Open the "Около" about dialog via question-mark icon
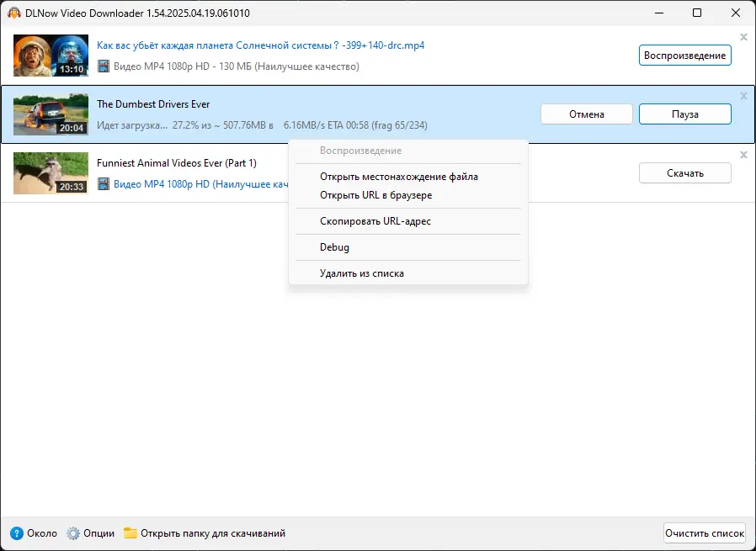The image size is (756, 551). tap(19, 533)
